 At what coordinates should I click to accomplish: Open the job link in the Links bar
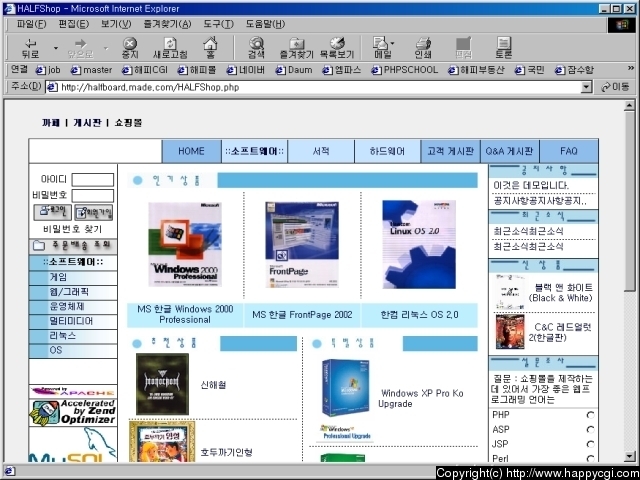click(48, 70)
